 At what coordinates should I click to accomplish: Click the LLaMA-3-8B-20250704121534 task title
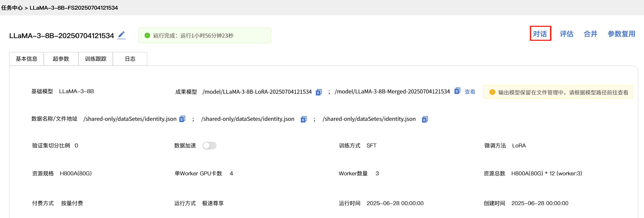pyautogui.click(x=61, y=36)
